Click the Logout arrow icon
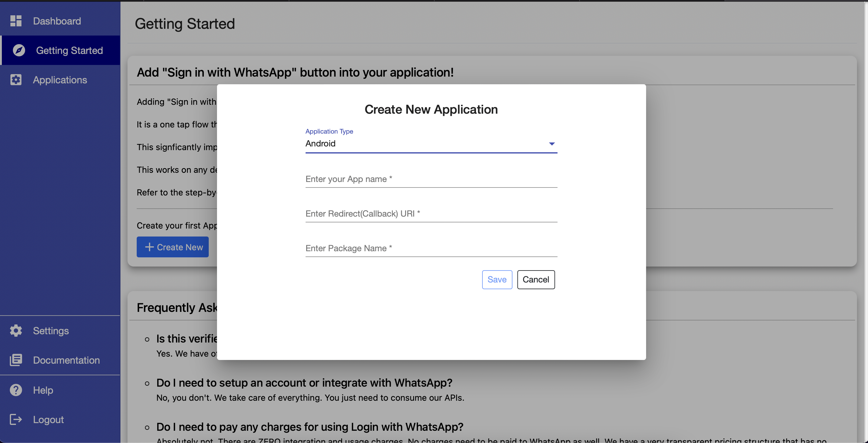 16,419
